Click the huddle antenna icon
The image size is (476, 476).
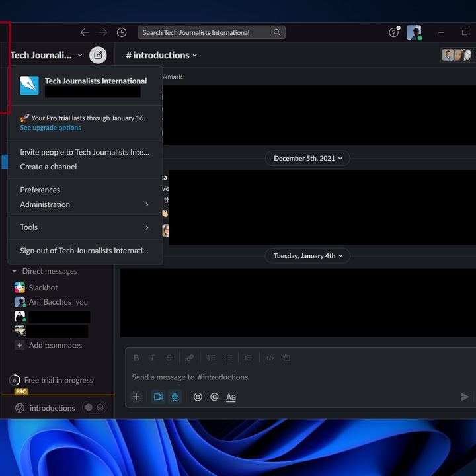(x=20, y=408)
